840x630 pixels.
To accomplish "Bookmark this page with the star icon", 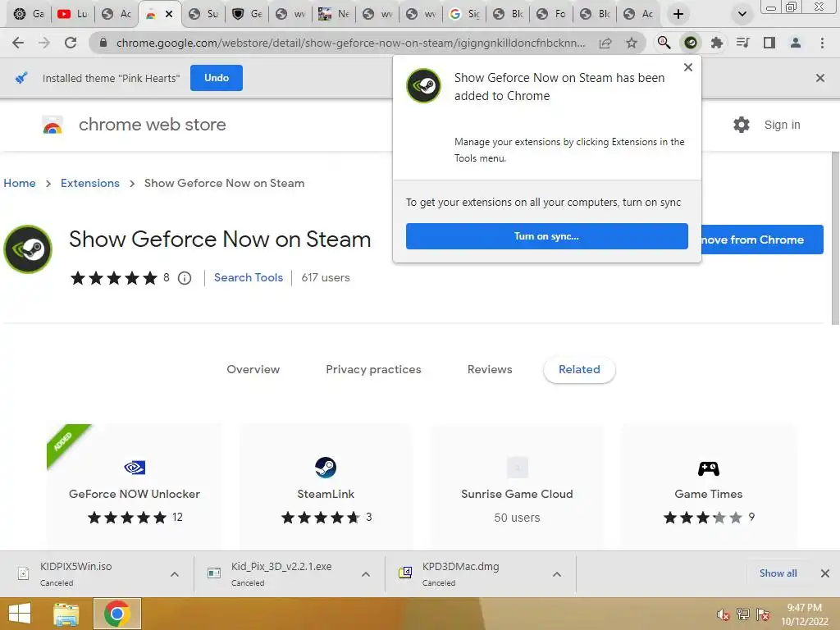I will click(632, 43).
